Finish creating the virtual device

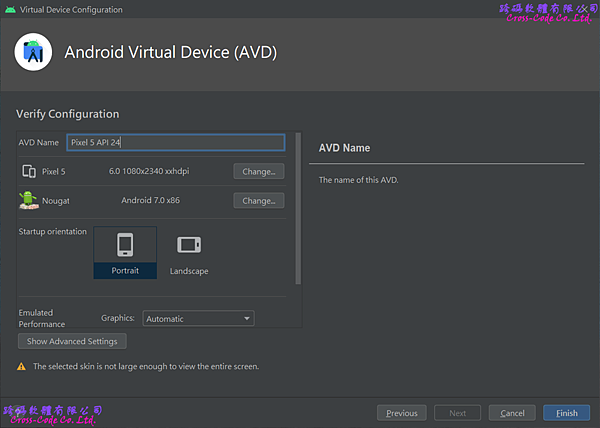click(x=567, y=413)
